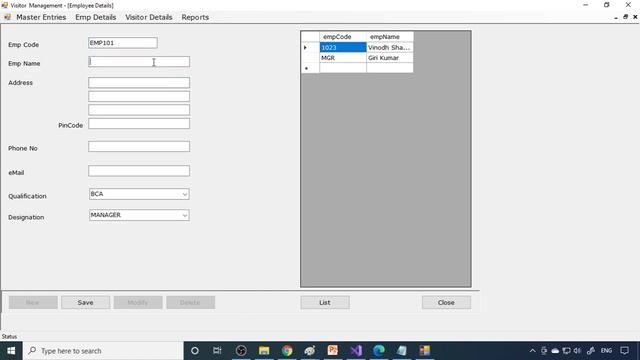This screenshot has width=640, height=360.
Task: Open PowerPoint from the taskbar
Action: click(333, 351)
